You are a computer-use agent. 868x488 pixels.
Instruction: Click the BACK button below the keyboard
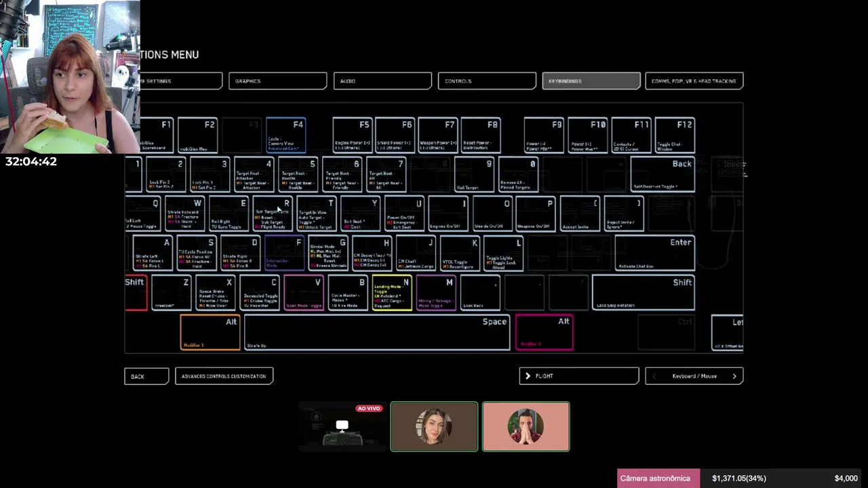146,376
